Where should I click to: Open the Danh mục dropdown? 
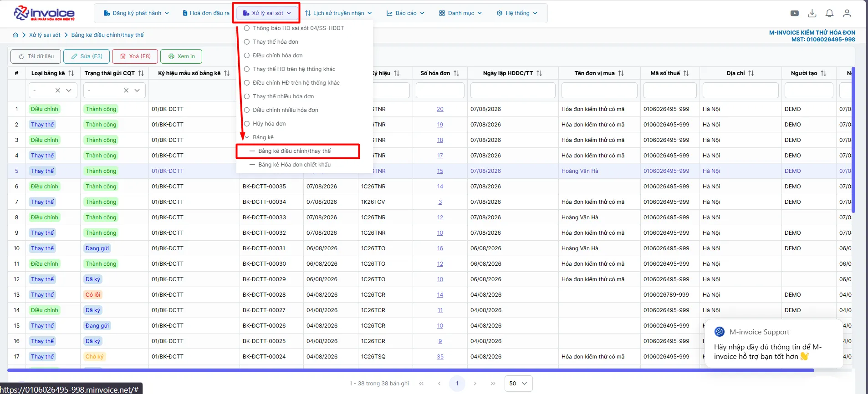click(x=460, y=13)
